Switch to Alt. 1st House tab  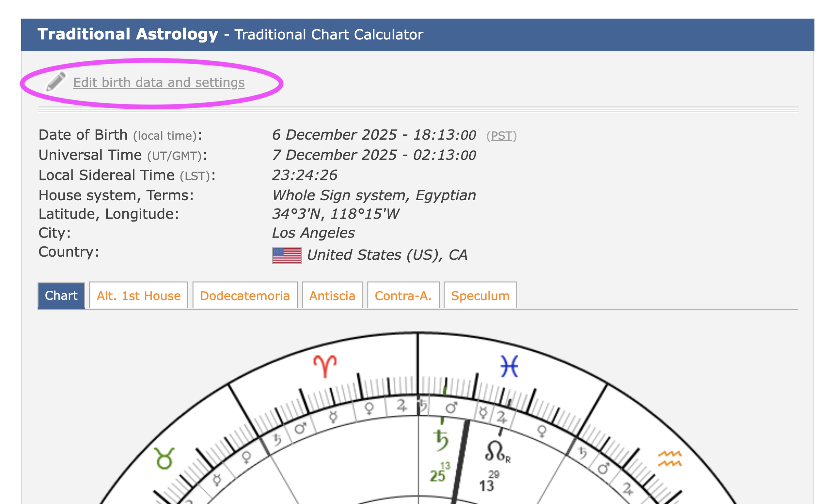[138, 296]
